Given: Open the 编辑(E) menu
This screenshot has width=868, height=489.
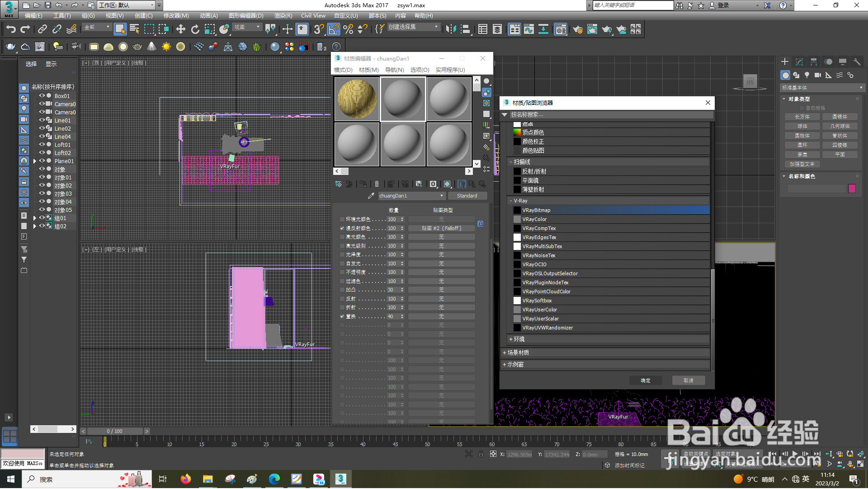Looking at the screenshot, I should coord(33,15).
